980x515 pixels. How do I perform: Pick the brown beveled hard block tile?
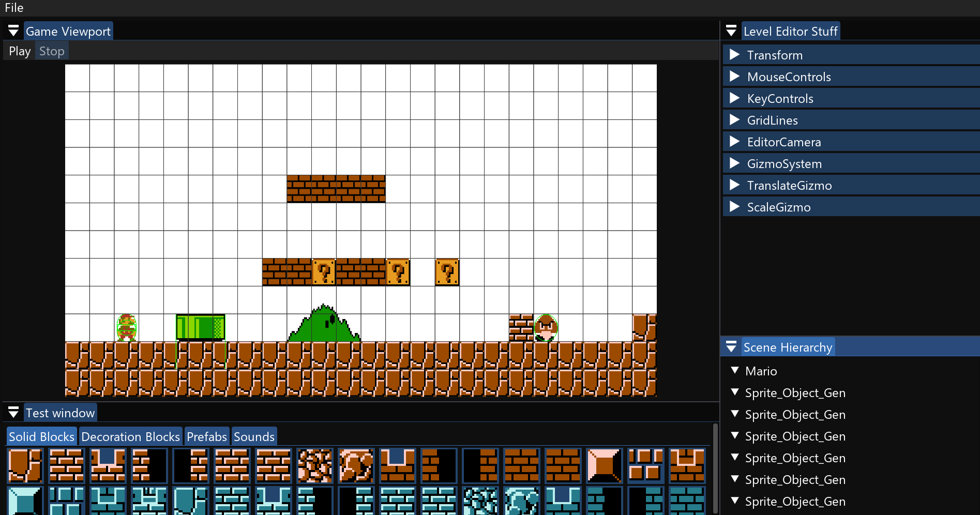[x=604, y=465]
